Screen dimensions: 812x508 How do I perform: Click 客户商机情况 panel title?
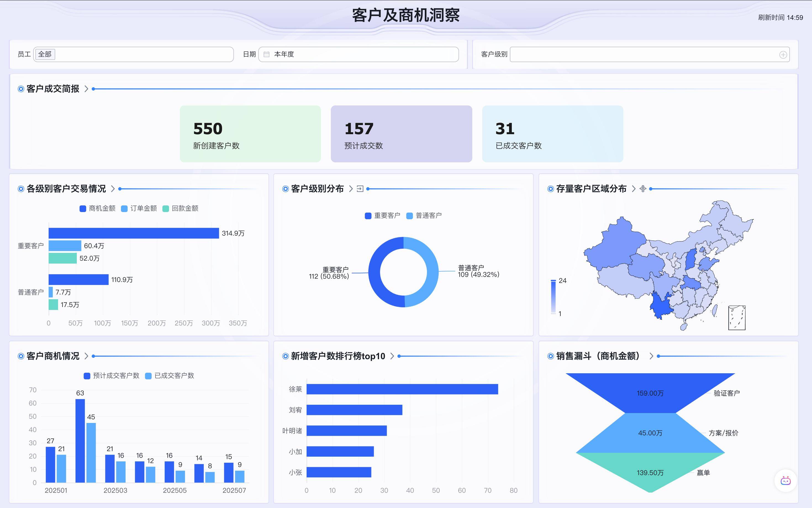pos(53,356)
